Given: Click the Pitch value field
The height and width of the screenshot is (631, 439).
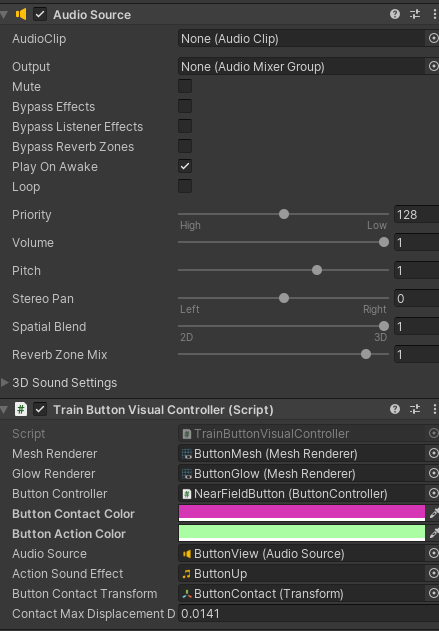Looking at the screenshot, I should click(x=416, y=270).
